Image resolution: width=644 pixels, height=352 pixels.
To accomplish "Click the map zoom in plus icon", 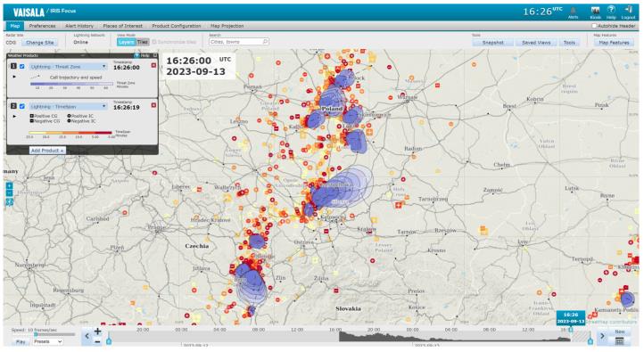I will point(9,186).
